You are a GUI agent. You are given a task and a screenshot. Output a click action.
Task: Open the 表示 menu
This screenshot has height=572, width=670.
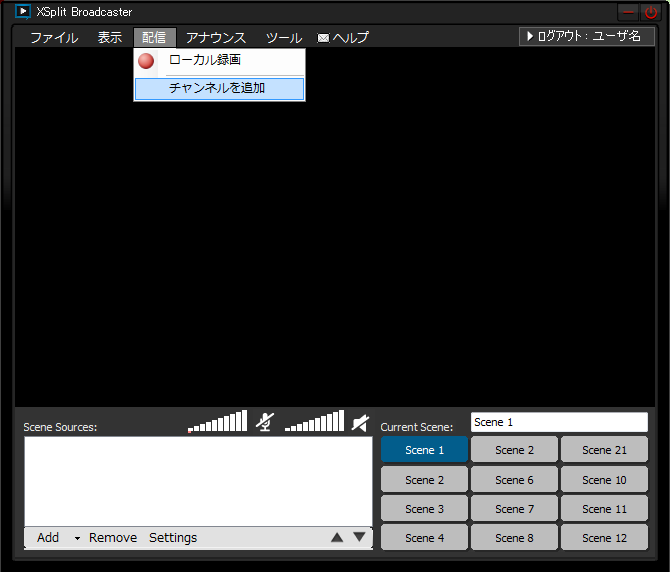point(110,38)
